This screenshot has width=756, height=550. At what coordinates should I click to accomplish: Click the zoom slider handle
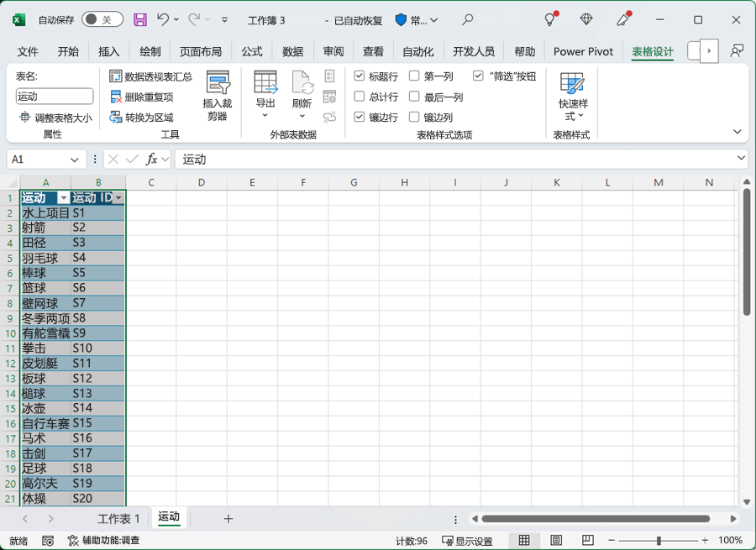659,541
